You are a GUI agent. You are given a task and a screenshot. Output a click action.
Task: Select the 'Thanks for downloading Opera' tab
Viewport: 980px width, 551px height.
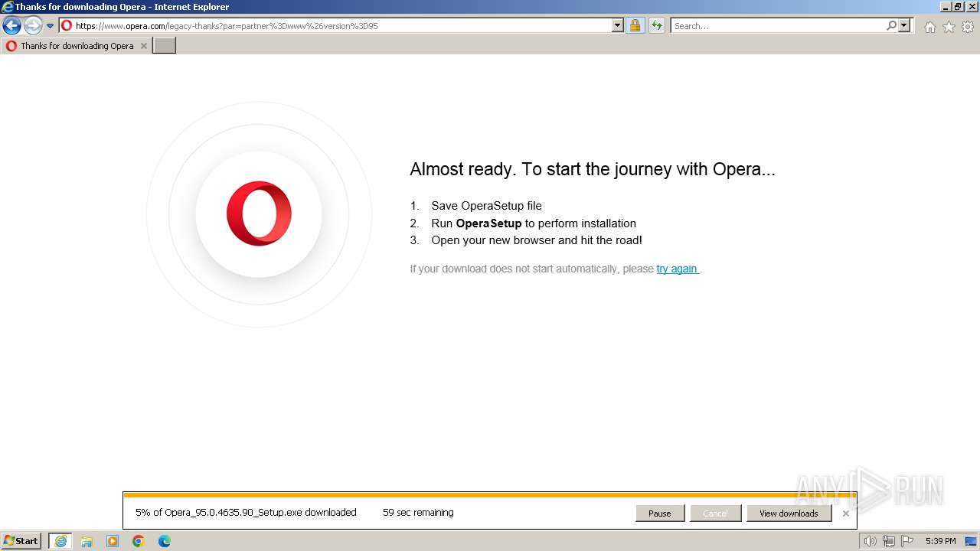(x=77, y=46)
